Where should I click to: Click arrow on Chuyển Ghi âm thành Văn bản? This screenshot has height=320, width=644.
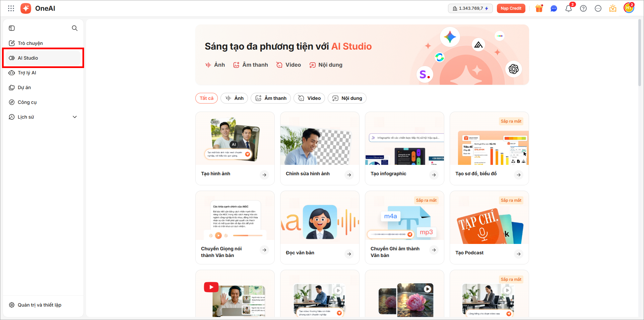(x=434, y=250)
